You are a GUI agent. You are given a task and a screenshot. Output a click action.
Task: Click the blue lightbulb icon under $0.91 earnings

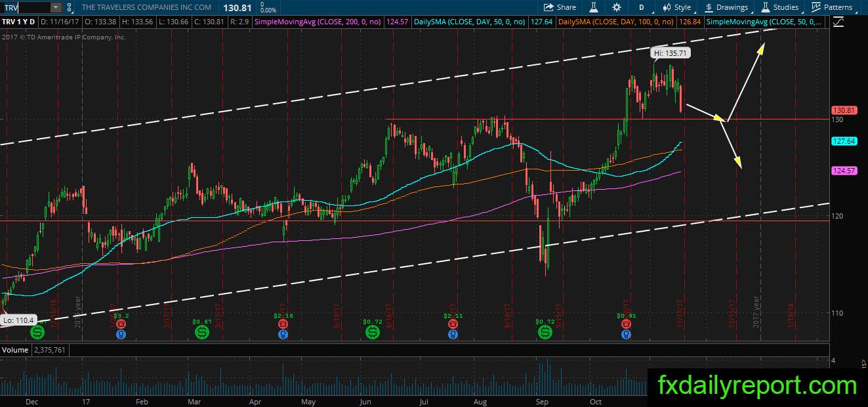[626, 334]
